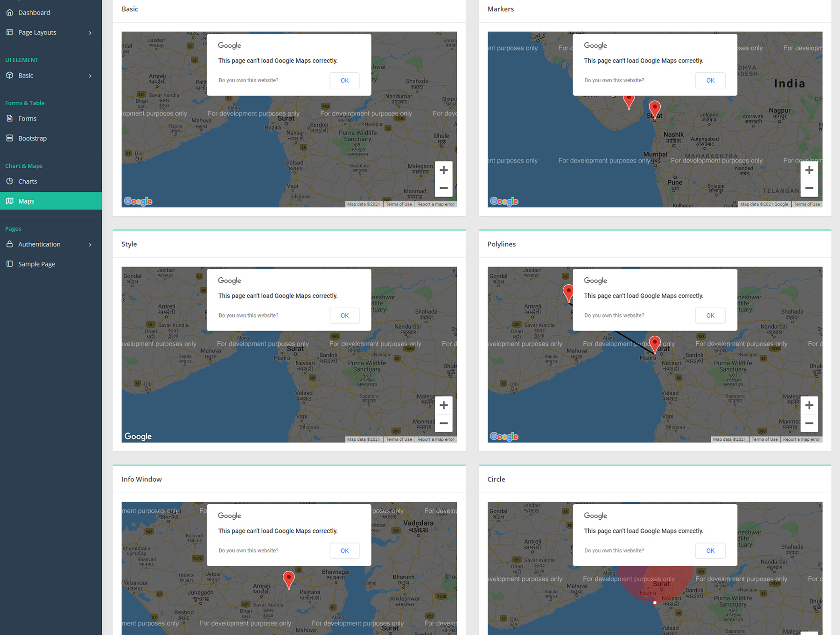This screenshot has height=635, width=840.
Task: Expand the Page Layouts submenu
Action: click(x=90, y=33)
